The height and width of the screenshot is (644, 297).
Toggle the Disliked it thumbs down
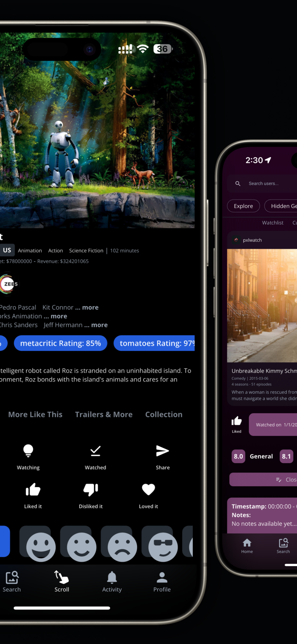(x=90, y=489)
